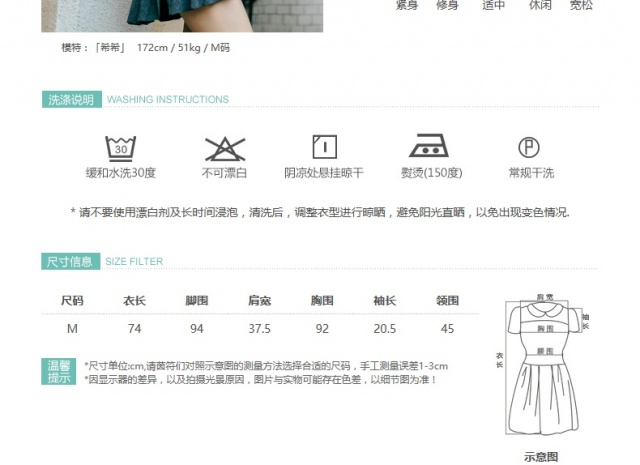Screen dimensions: 640x465
Task: Click the 衣长 column header
Action: (x=134, y=301)
